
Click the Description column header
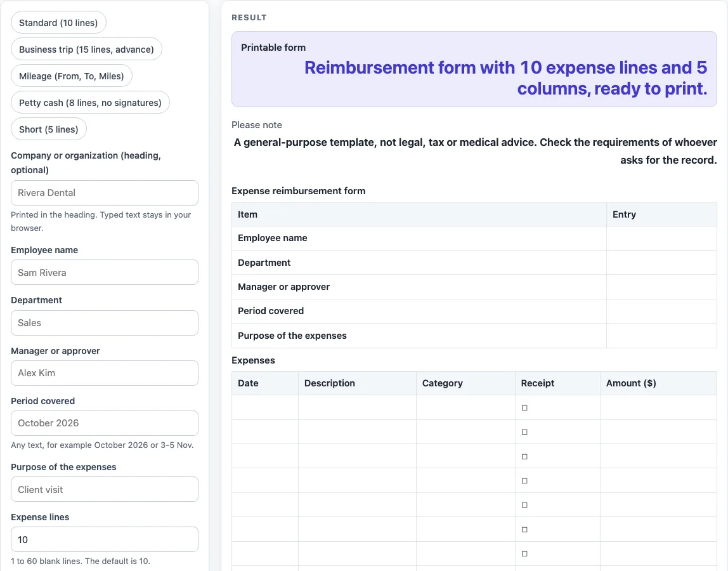coord(358,383)
